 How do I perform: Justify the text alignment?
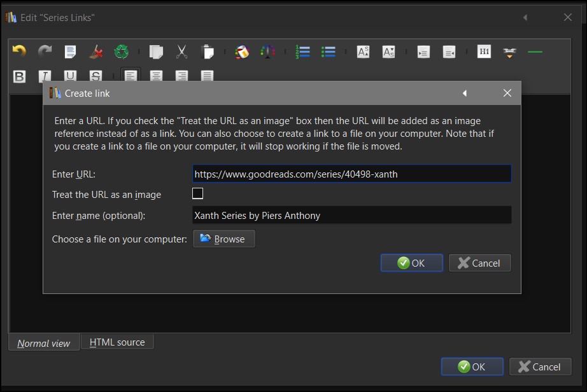tap(207, 76)
